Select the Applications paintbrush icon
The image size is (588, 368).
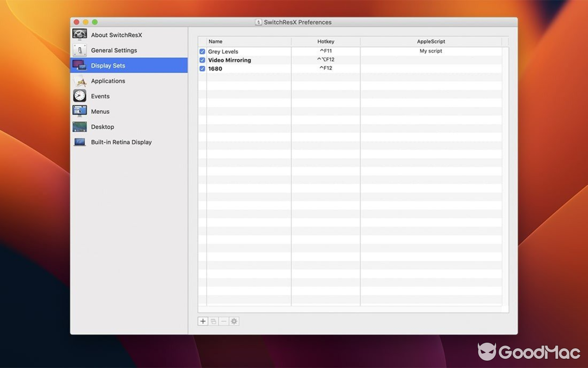coord(79,80)
